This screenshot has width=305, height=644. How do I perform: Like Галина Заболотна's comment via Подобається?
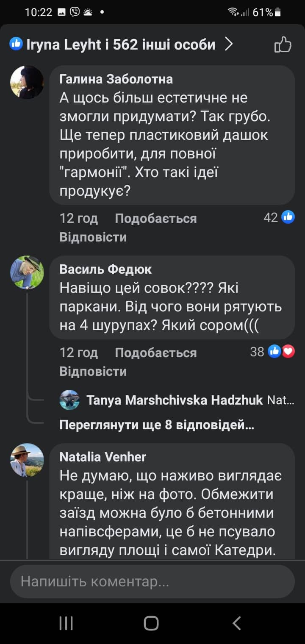(x=156, y=218)
